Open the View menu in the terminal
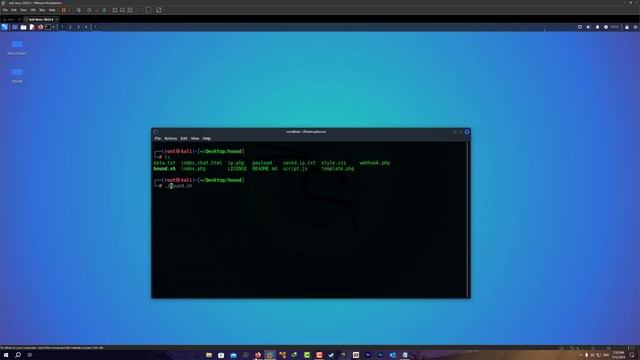 [195, 139]
